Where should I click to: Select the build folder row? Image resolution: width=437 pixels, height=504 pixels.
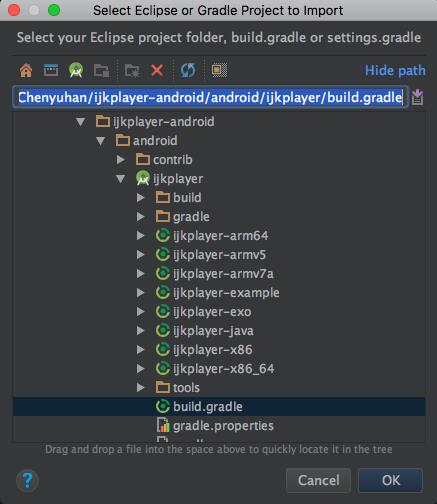[219, 198]
